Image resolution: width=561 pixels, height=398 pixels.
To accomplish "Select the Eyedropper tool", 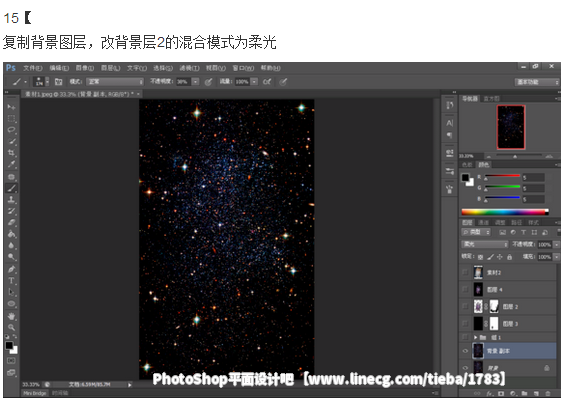I will (11, 164).
